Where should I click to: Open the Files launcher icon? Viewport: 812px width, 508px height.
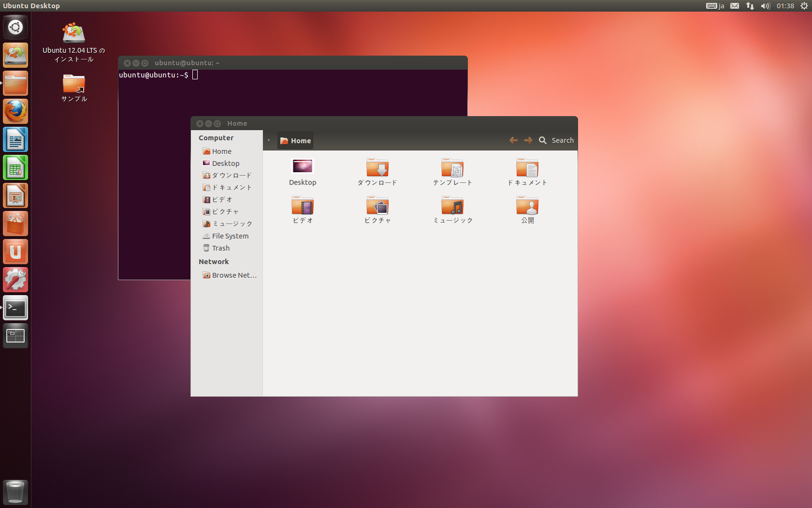pyautogui.click(x=15, y=83)
